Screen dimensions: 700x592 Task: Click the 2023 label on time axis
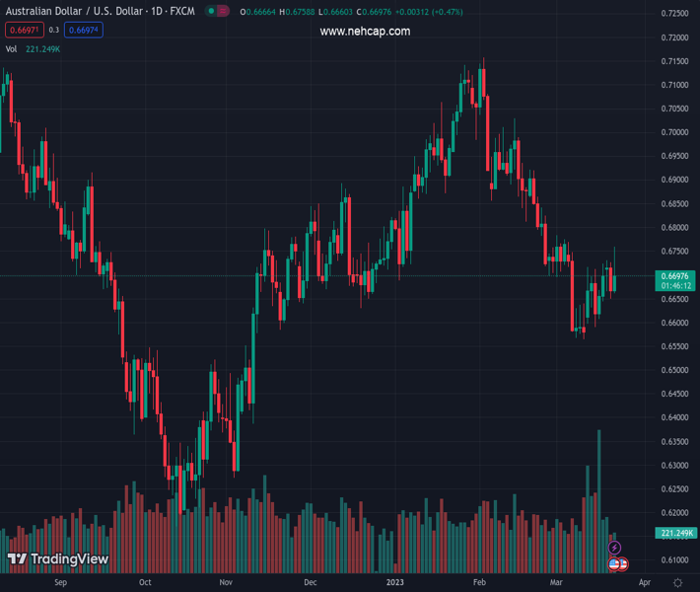point(396,583)
